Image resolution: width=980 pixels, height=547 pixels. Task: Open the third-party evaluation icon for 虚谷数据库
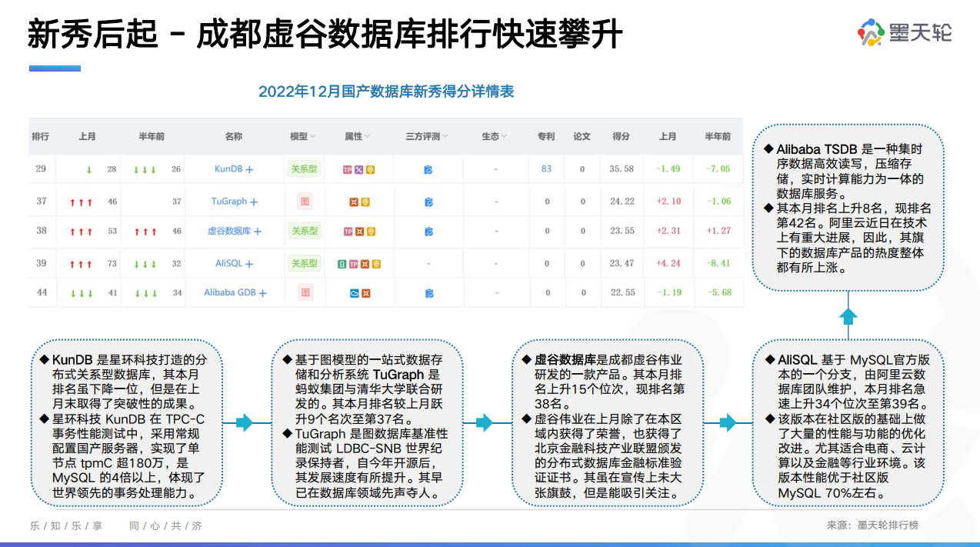point(428,232)
